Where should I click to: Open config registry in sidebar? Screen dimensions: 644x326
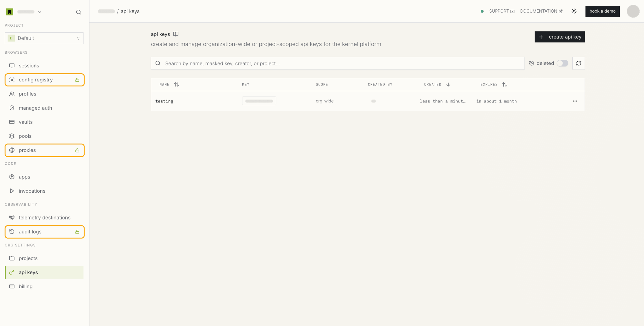44,80
